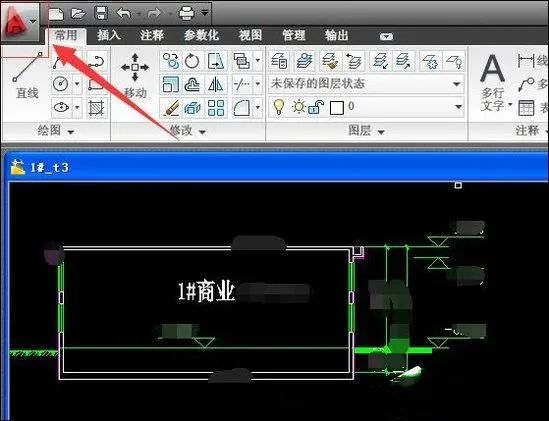Switch to the Insert (插入) tab
Image resolution: width=549 pixels, height=421 pixels.
pos(109,35)
